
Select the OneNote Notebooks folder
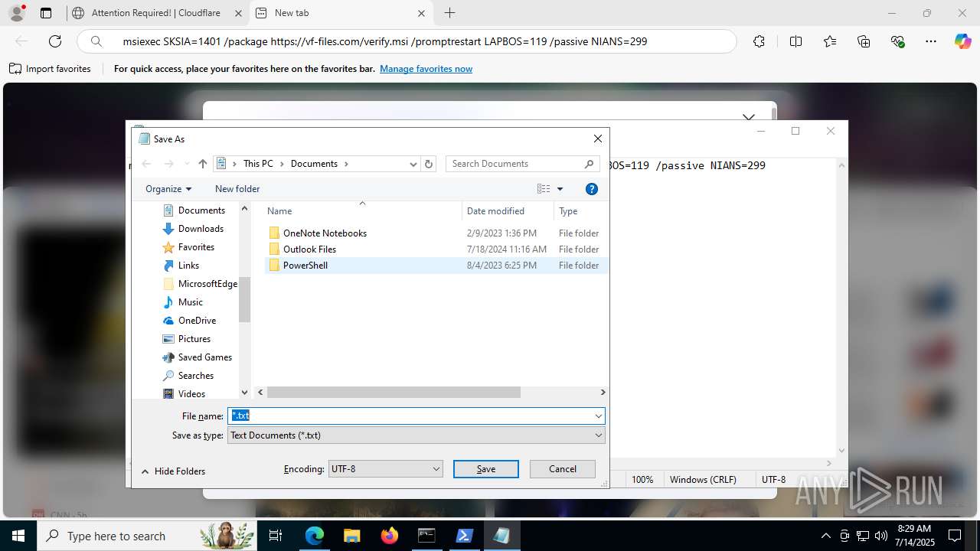[325, 233]
